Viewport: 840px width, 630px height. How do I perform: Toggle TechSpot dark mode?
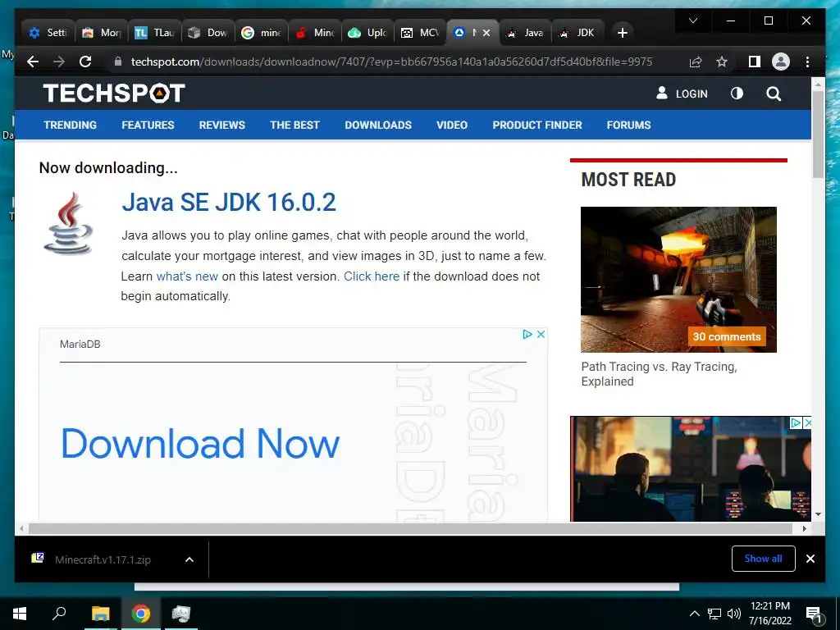click(x=737, y=94)
